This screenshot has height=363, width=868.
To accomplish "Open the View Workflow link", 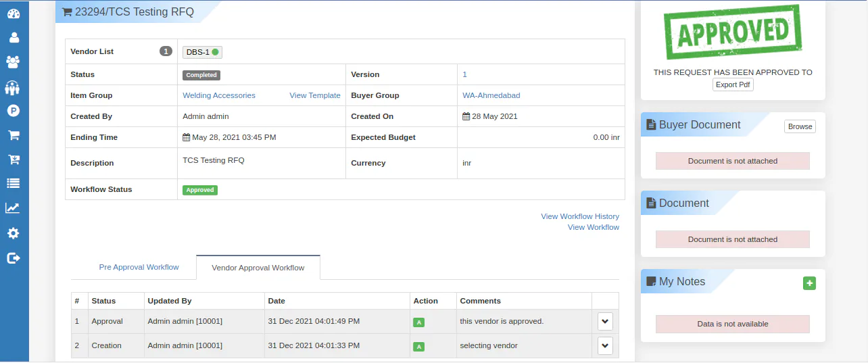I will pyautogui.click(x=594, y=227).
